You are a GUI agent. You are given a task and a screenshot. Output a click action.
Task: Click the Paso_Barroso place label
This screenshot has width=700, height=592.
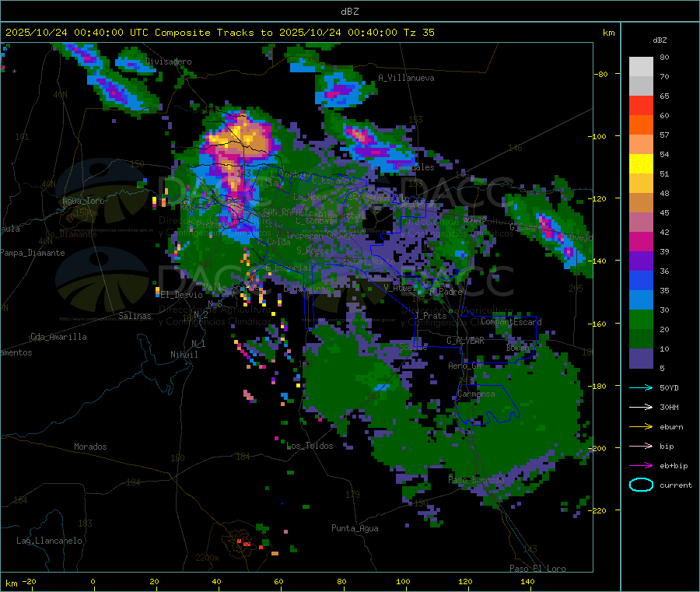point(476,480)
